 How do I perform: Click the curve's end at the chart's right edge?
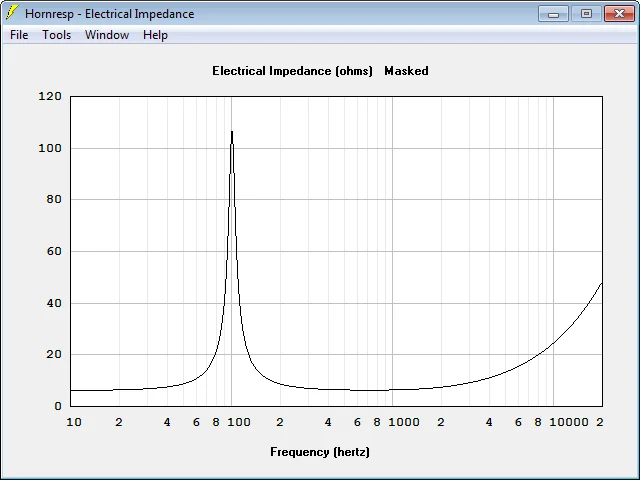coord(601,283)
